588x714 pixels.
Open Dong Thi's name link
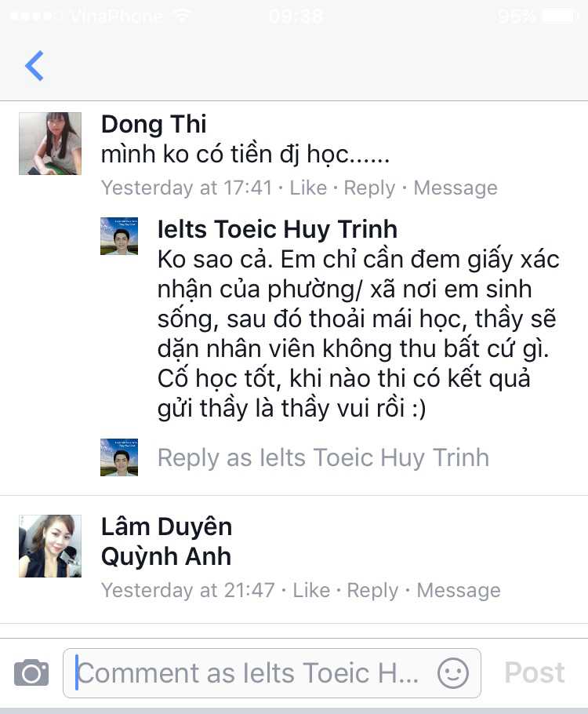(x=154, y=124)
